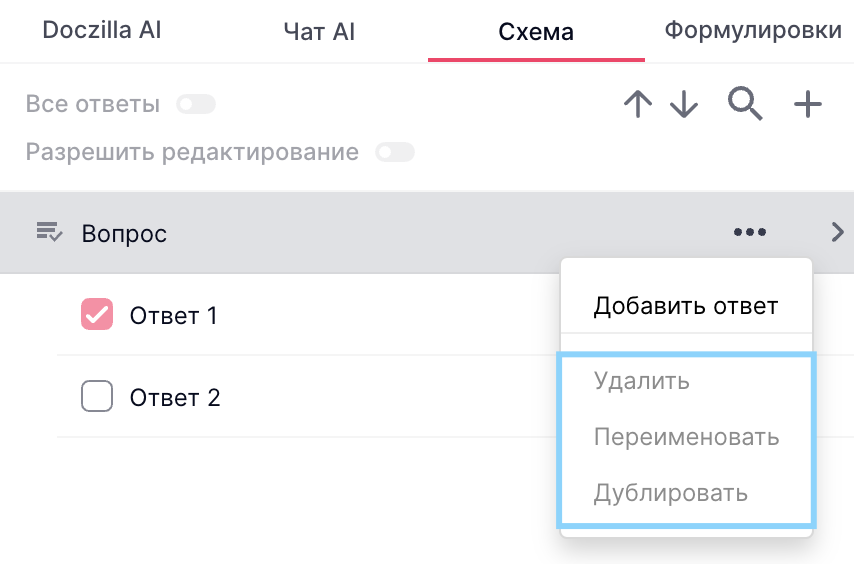Enable the Разрешить редактирование switch
The image size is (854, 564).
pyautogui.click(x=394, y=153)
